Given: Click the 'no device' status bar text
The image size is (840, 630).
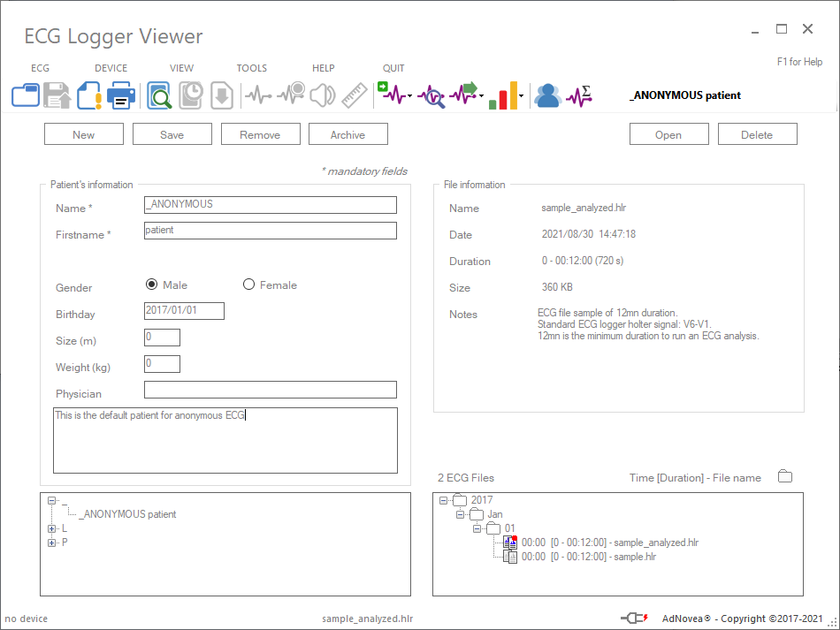Looking at the screenshot, I should (x=27, y=619).
